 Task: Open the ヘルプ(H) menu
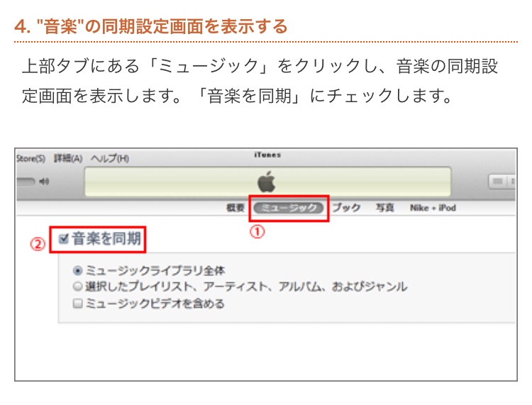click(110, 158)
